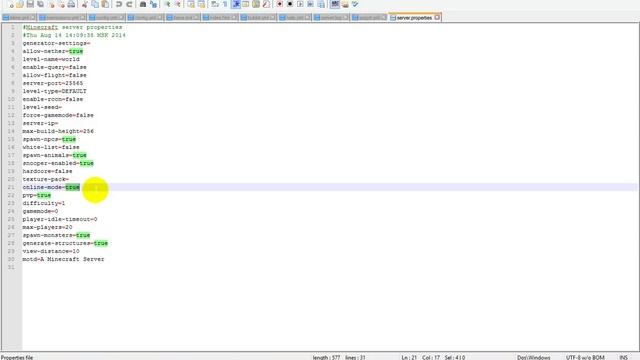Run macro multiple times icon
Screen dimensions: 640x360
310,4
